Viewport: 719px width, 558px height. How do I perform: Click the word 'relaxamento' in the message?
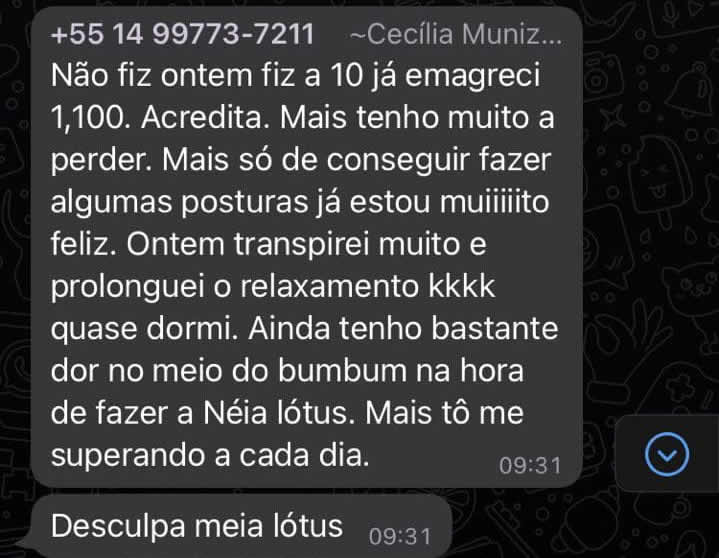click(x=330, y=286)
